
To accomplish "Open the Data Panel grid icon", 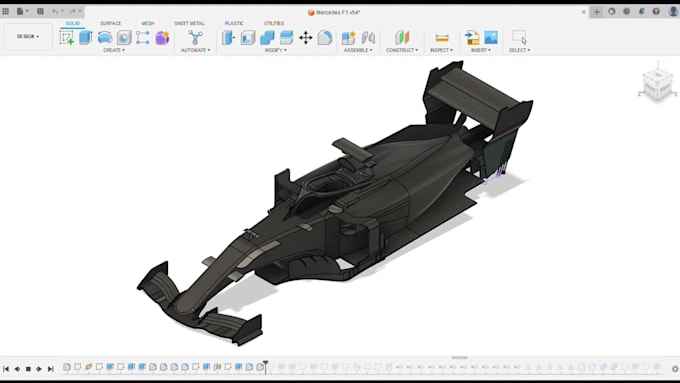I will coord(6,12).
